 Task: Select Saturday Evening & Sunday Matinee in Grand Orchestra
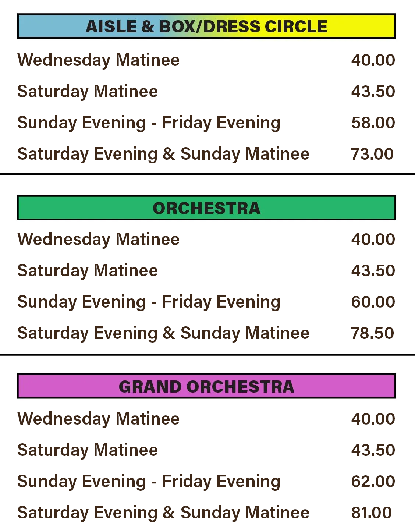point(163,513)
